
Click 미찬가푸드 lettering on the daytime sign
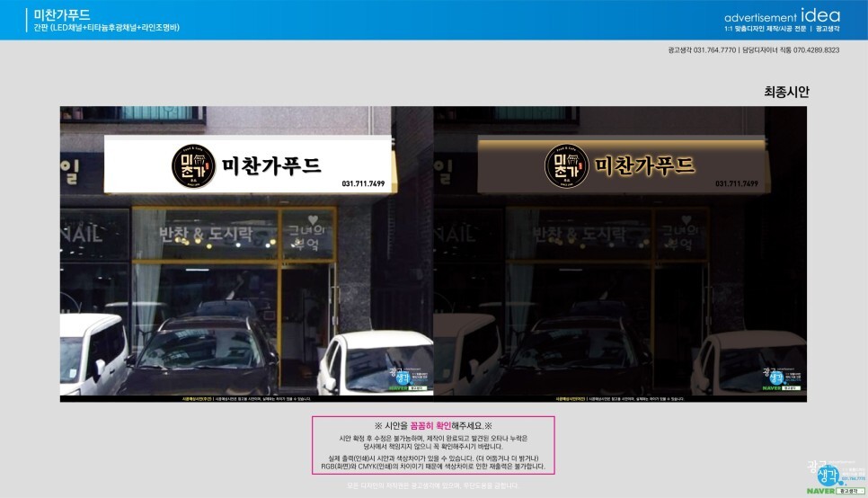[x=270, y=165]
